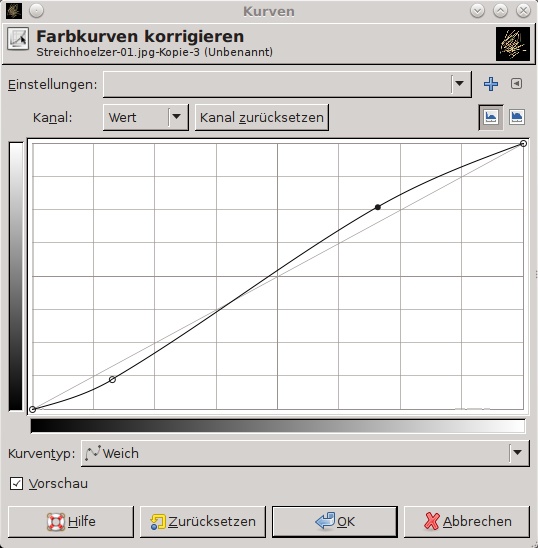This screenshot has width=538, height=548.
Task: Switch to logarithmic histogram view
Action: 517,117
